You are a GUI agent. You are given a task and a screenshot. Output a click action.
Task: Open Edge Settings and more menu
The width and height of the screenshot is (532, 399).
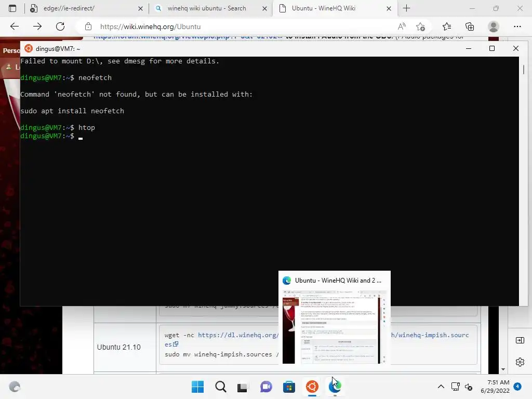click(x=517, y=26)
